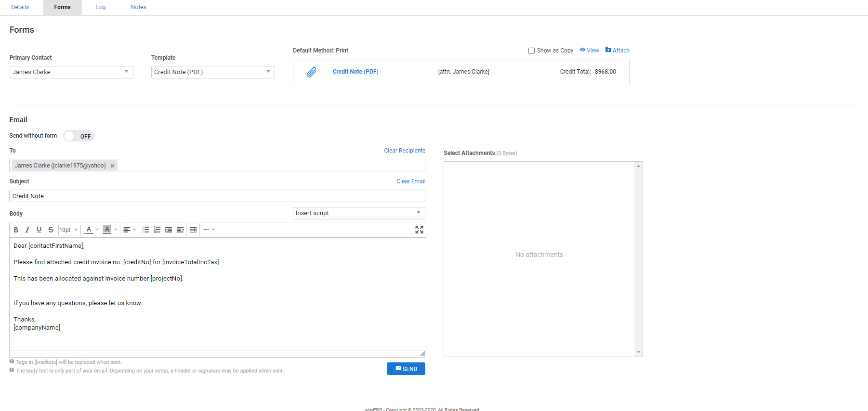This screenshot has width=868, height=411.
Task: Open the Log tab
Action: coord(101,7)
